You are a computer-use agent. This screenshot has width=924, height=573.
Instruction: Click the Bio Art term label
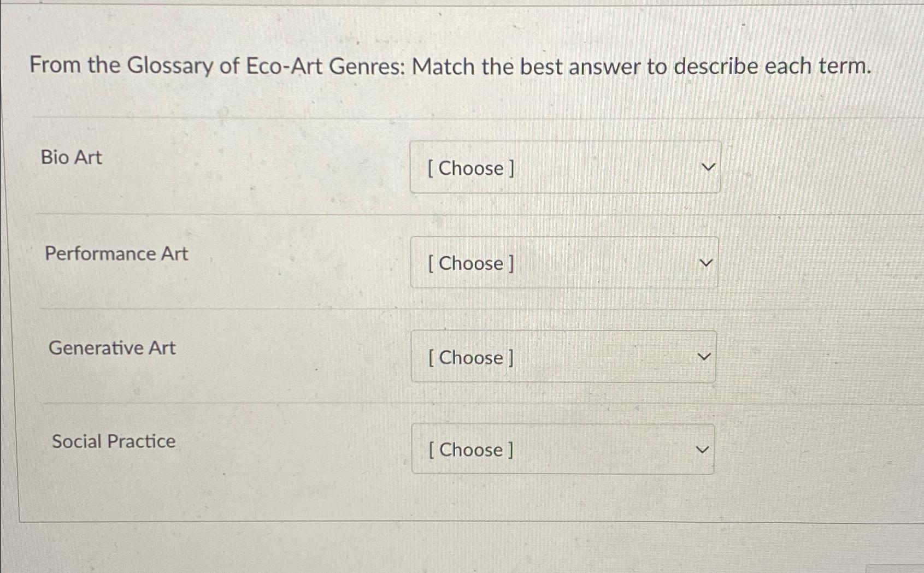point(70,158)
